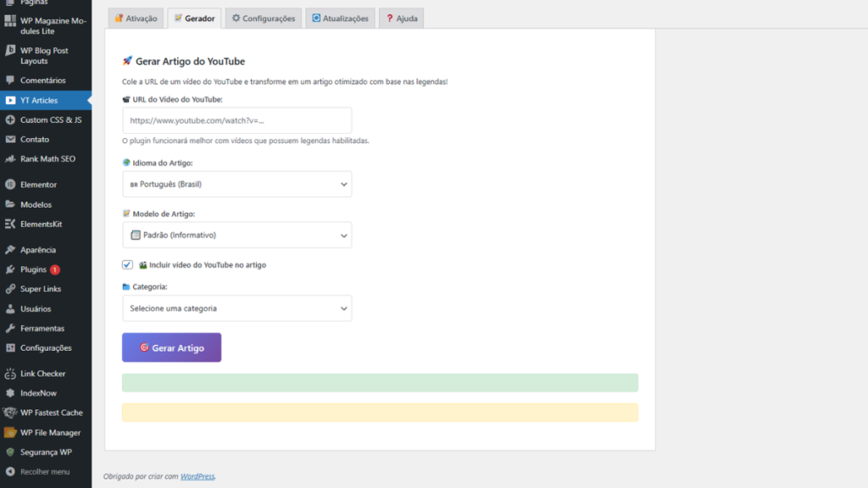868x488 pixels.
Task: Open Rank Math SEO menu label
Action: [47, 158]
